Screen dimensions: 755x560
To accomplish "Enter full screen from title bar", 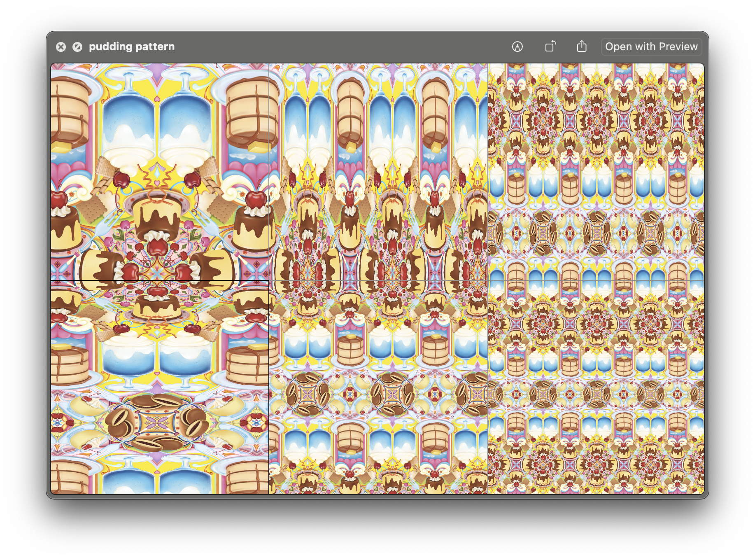I will pos(77,47).
